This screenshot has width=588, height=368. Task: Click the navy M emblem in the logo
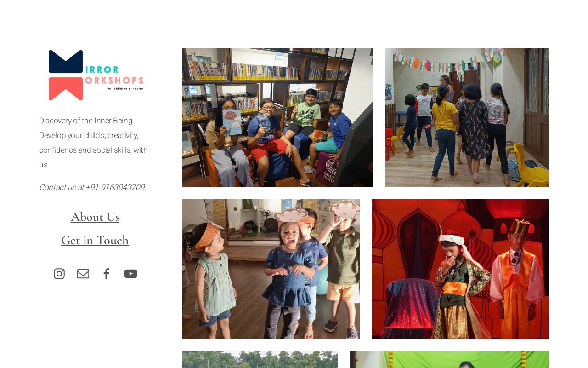click(66, 62)
